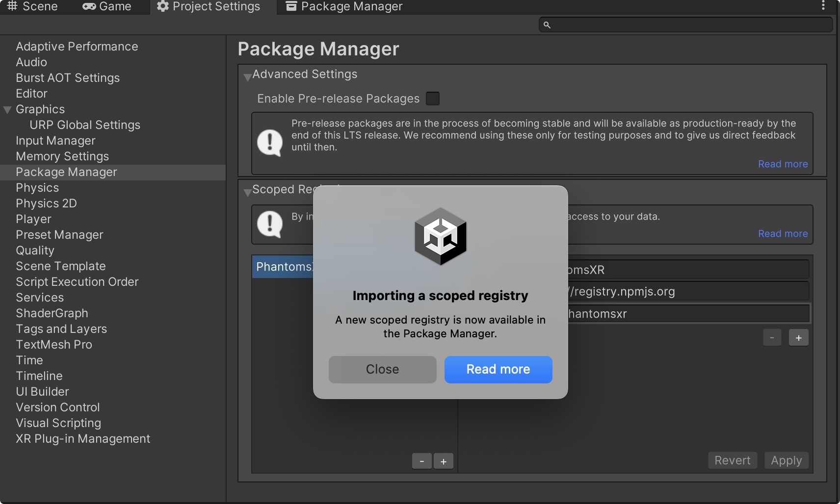Switch to the Game tab
Image resolution: width=840 pixels, height=504 pixels.
pyautogui.click(x=107, y=6)
